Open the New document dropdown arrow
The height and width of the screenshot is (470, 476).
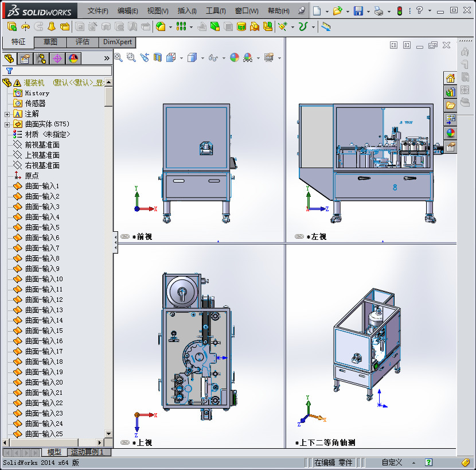(x=327, y=11)
